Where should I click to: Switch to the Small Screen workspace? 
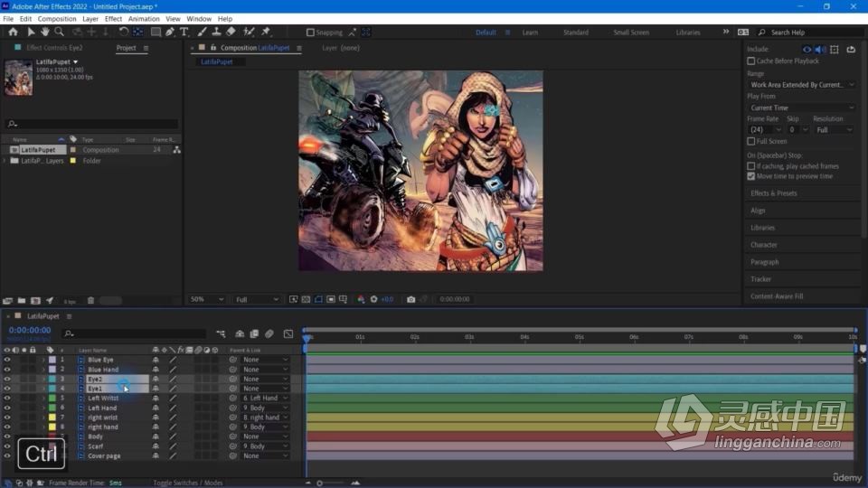click(x=631, y=33)
